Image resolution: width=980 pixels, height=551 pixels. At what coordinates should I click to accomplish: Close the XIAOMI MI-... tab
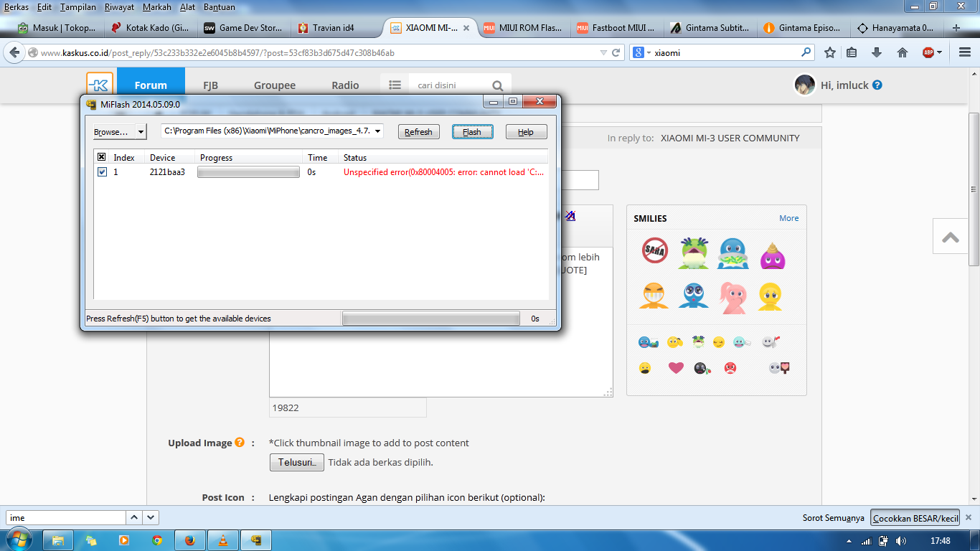466,28
